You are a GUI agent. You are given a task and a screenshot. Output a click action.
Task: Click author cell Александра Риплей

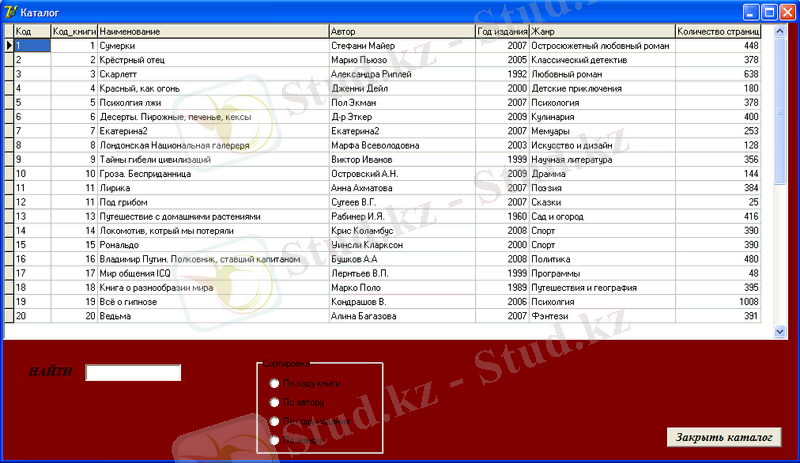403,74
